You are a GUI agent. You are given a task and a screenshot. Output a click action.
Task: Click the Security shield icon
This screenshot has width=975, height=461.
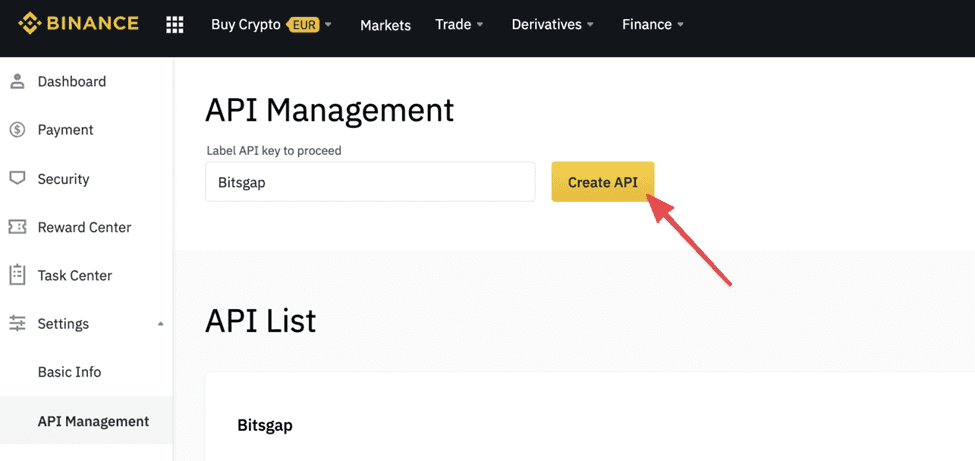point(17,179)
